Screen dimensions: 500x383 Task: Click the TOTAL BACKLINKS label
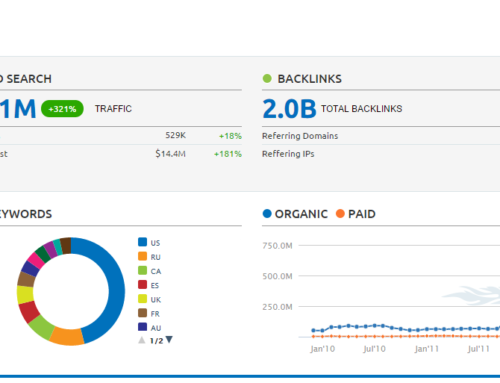click(x=362, y=109)
